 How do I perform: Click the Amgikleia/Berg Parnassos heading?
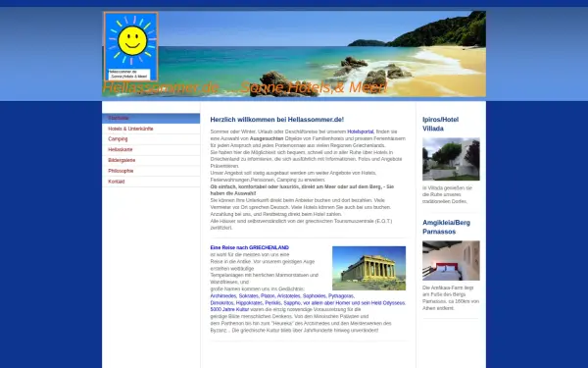446,228
